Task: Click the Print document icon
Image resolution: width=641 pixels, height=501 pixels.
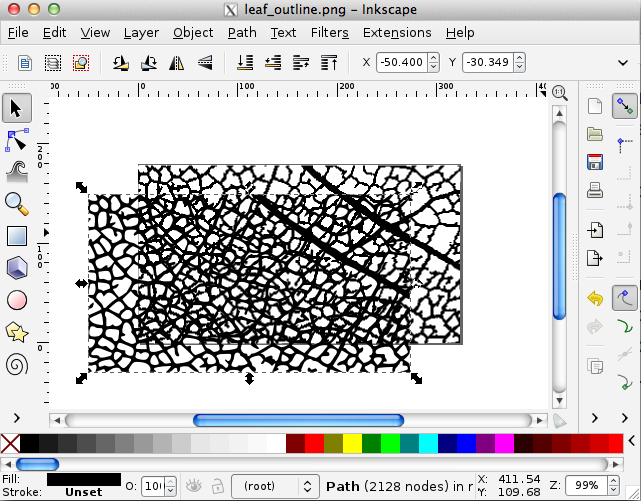Action: 595,190
